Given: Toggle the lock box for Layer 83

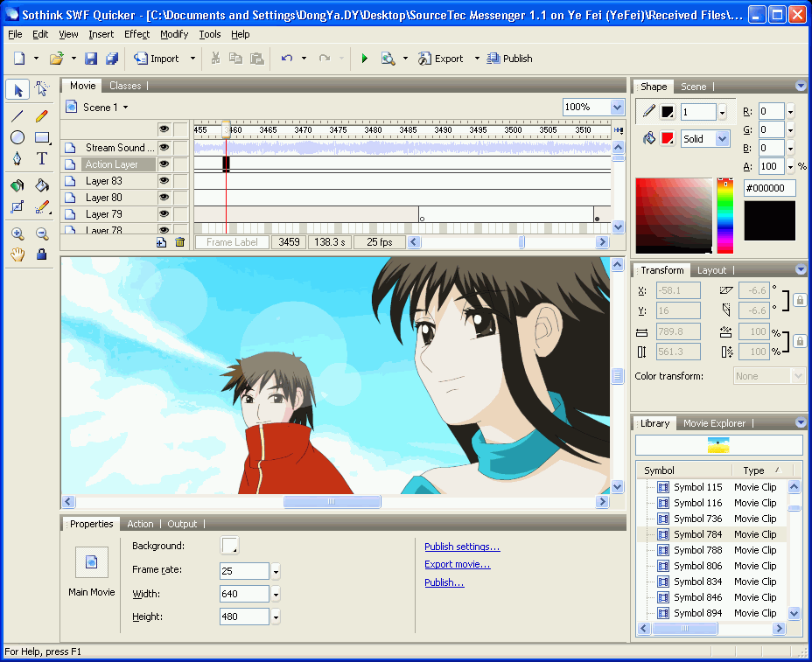Looking at the screenshot, I should pos(180,181).
